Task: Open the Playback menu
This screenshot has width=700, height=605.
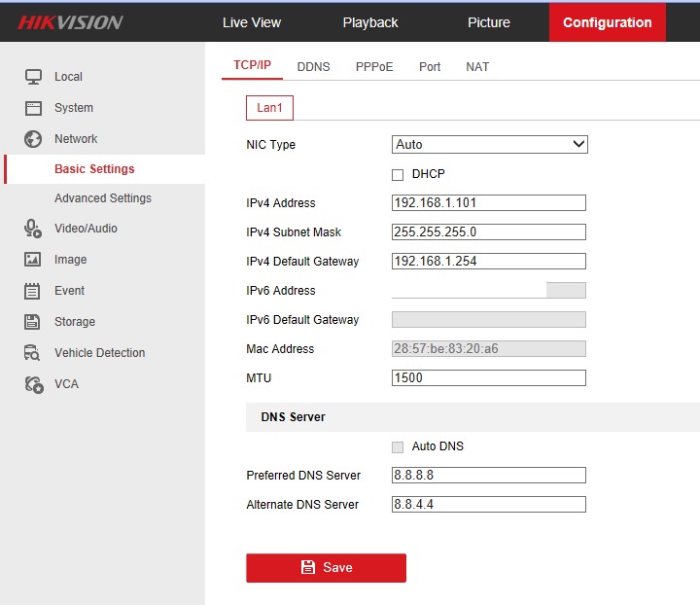Action: (x=370, y=22)
